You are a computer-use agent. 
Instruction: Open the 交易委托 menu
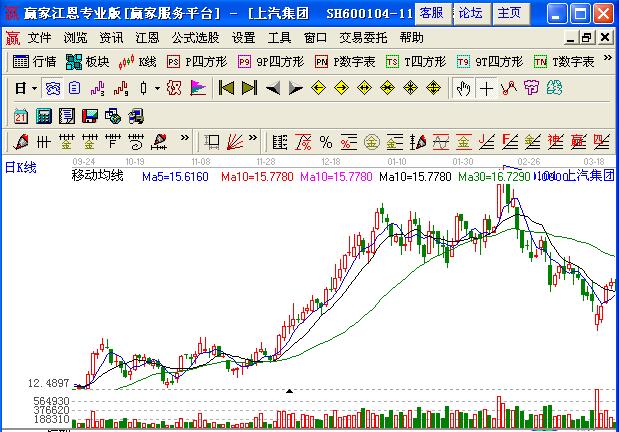coord(363,38)
